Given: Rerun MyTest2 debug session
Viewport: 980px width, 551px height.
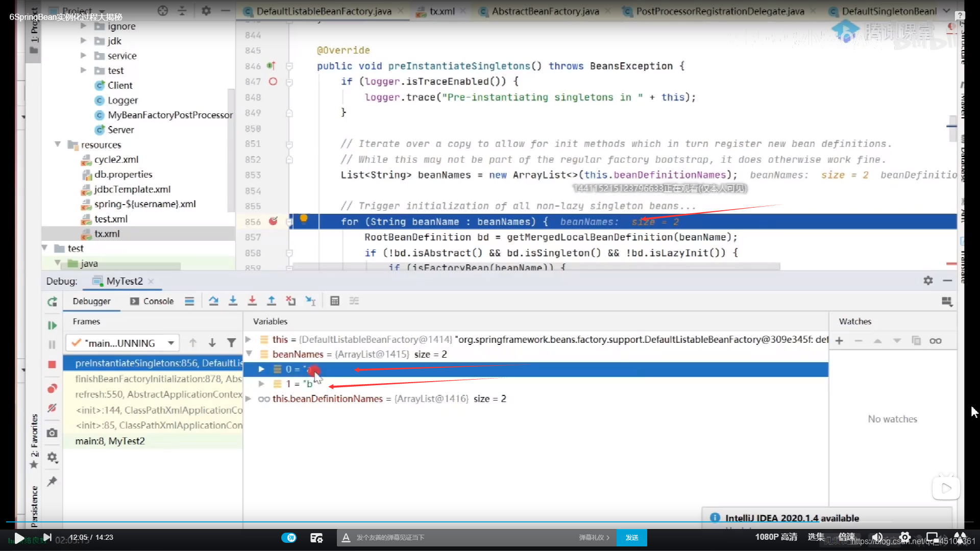Looking at the screenshot, I should coord(52,302).
